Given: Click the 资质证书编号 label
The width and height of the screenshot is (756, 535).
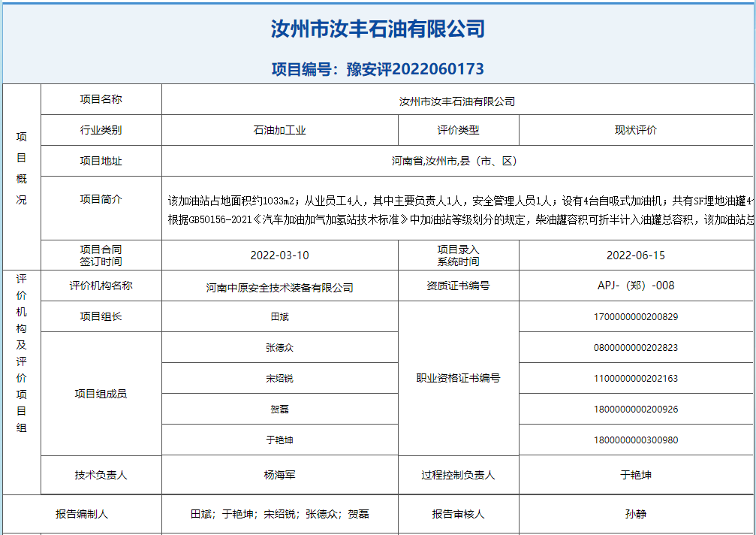Looking at the screenshot, I should (459, 286).
